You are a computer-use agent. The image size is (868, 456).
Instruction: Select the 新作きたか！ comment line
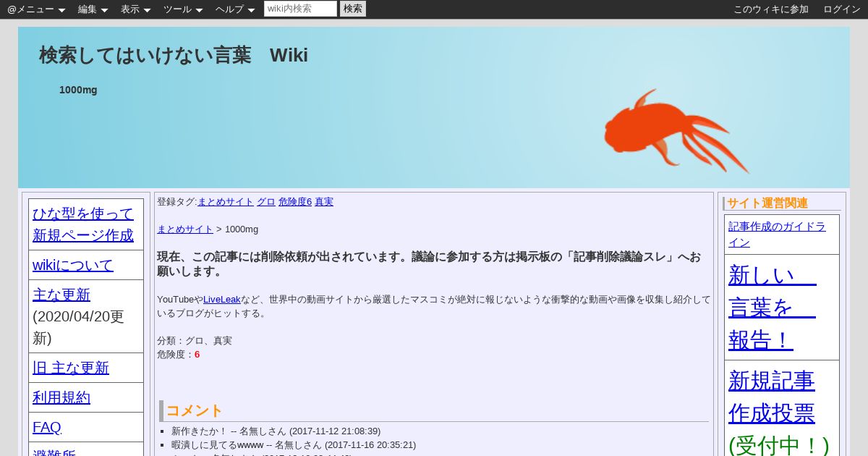276,431
